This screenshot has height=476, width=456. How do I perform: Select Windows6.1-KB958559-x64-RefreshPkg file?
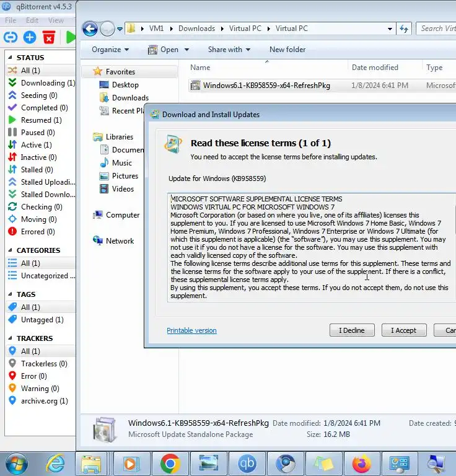[x=266, y=86]
